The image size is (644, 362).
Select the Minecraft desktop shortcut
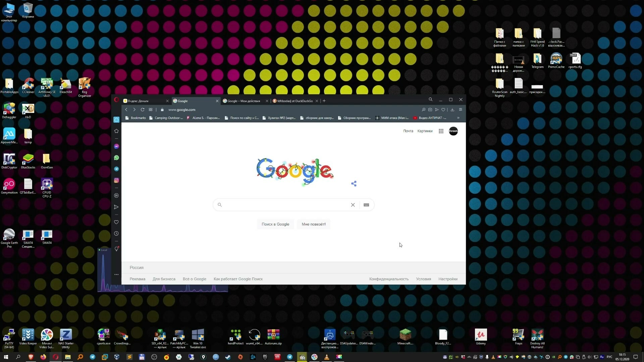406,337
